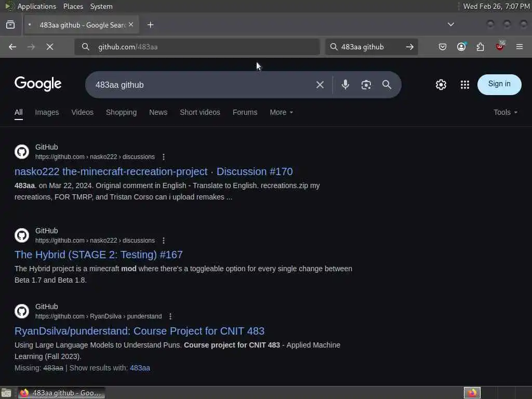Select the All results tab
Image resolution: width=532 pixels, height=399 pixels.
coord(19,112)
